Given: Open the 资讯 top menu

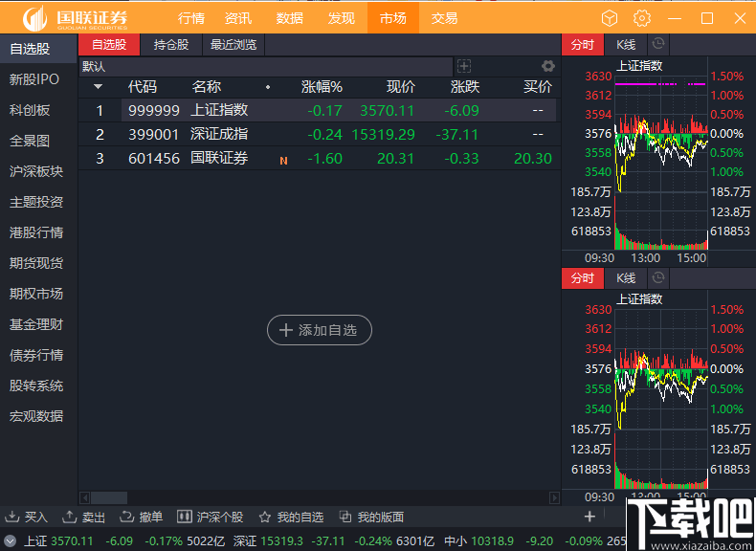Looking at the screenshot, I should click(238, 18).
